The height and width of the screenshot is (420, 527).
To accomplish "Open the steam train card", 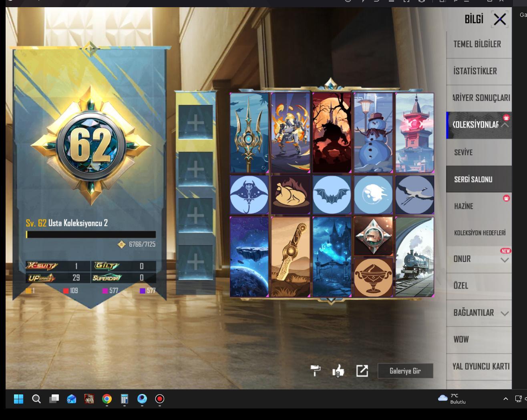I will coord(414,257).
